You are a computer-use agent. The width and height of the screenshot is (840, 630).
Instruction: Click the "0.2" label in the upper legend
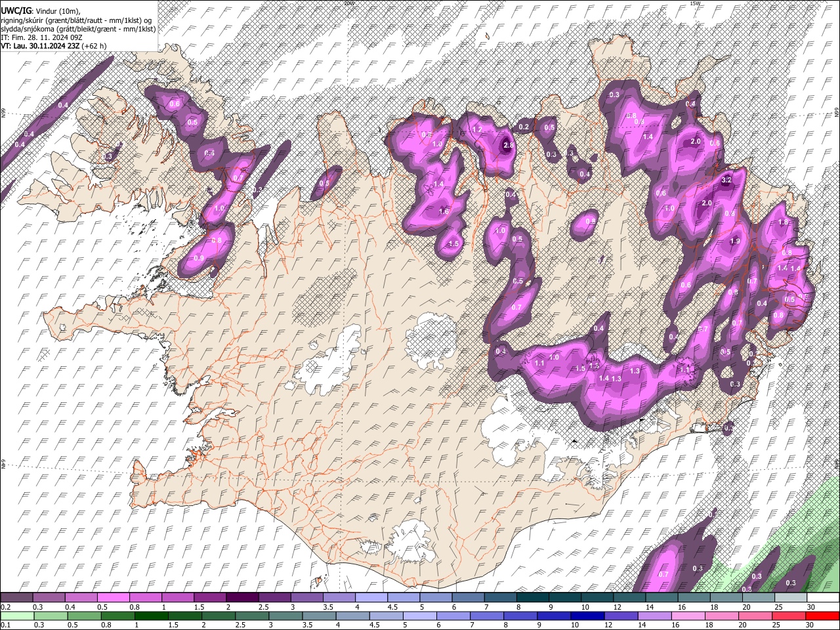coord(6,607)
